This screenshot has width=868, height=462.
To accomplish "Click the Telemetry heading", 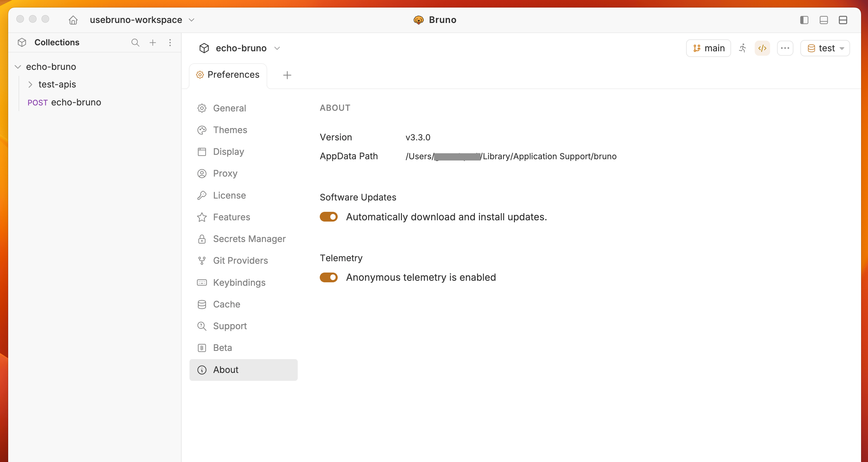I will click(341, 258).
